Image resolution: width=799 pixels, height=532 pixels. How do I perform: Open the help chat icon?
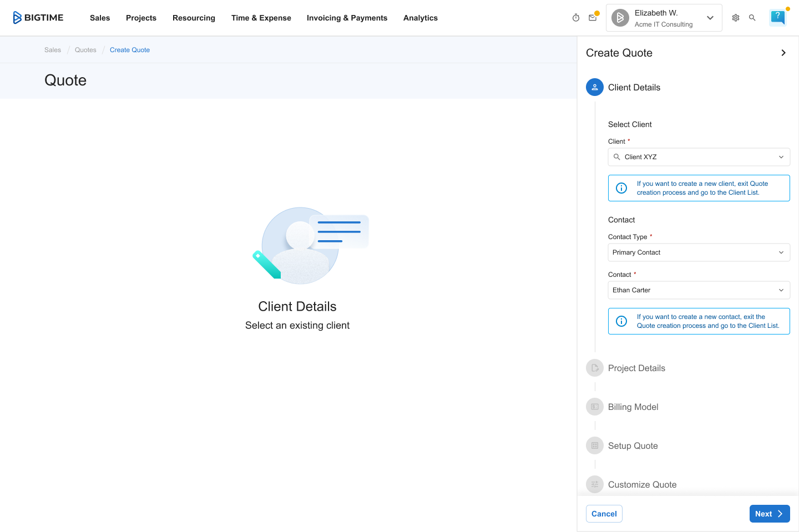point(778,17)
